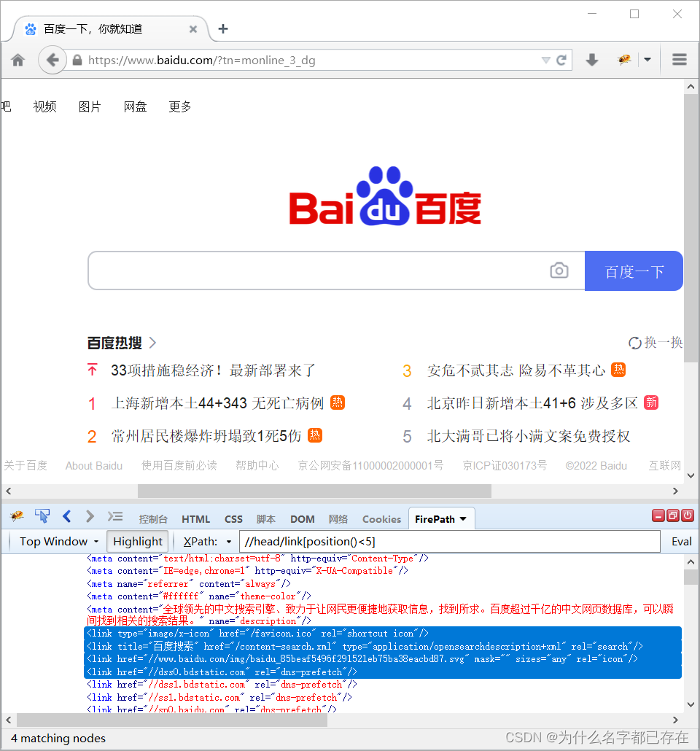This screenshot has height=751, width=700.
Task: Open hot search 安危不贰其志 险易不革其心
Action: (516, 370)
